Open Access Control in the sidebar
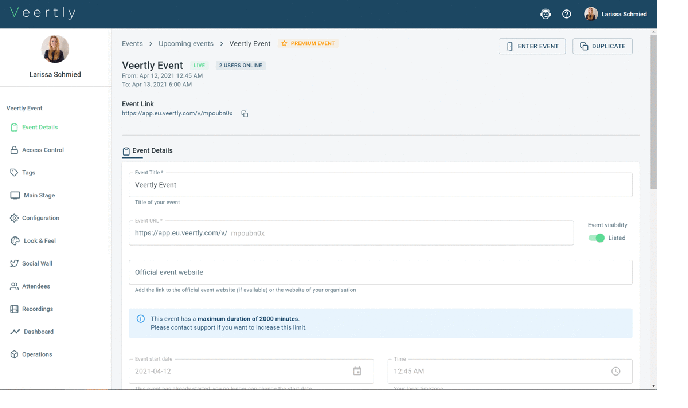Viewport: 688px width, 408px height. click(x=37, y=150)
